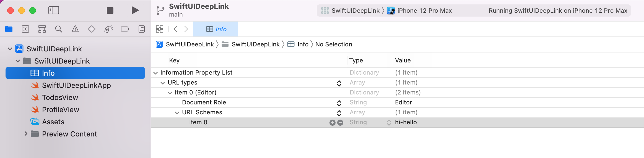Select the URL types key label
This screenshot has height=158, width=644.
pos(183,83)
